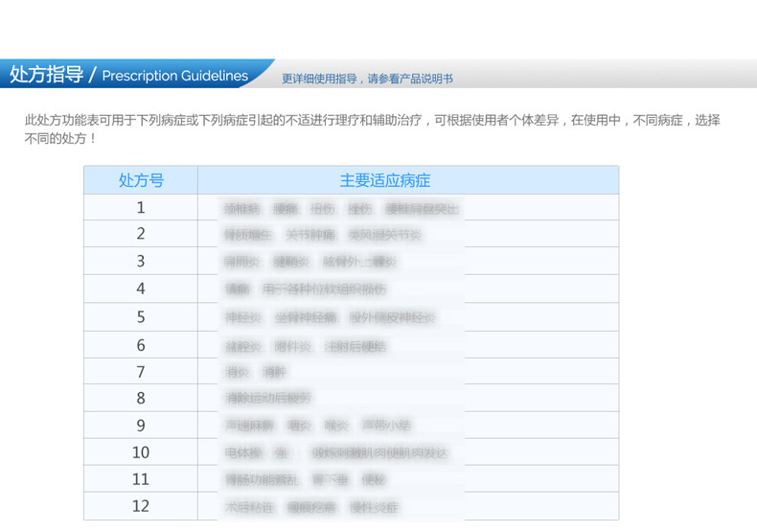The width and height of the screenshot is (757, 532).
Task: Click the 处方号 column header
Action: point(141,180)
